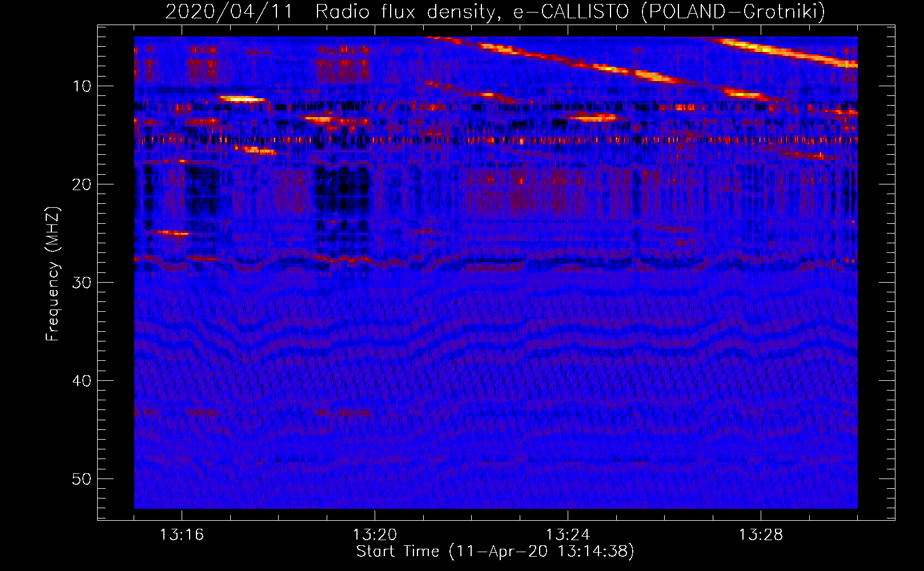
Task: Click the date "2020/04/11" in the title
Action: tap(229, 11)
